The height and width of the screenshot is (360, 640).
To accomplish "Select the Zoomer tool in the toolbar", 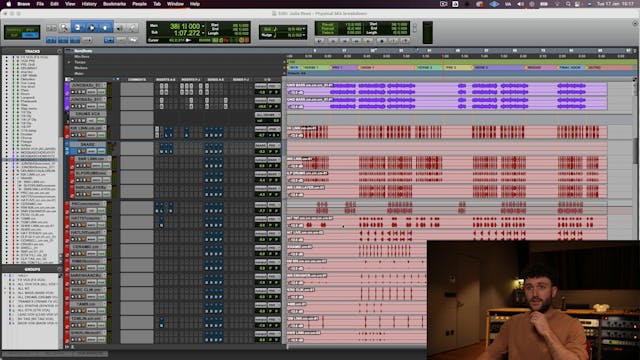I will pos(64,28).
